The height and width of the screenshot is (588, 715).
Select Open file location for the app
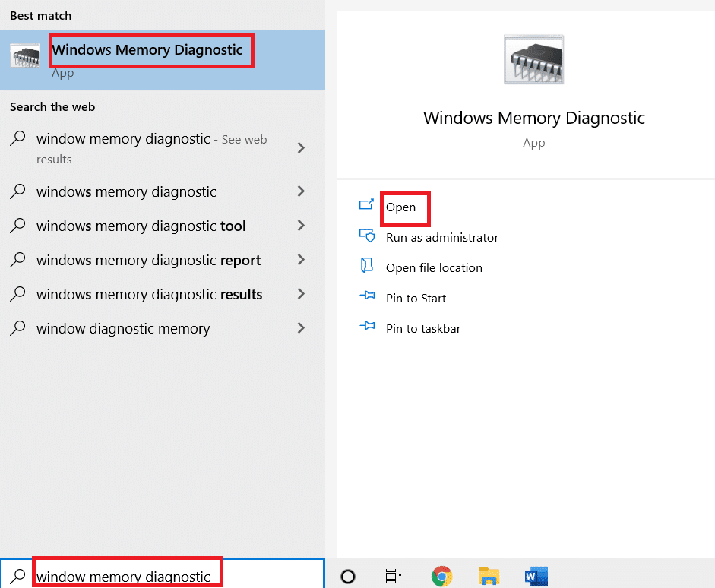click(435, 267)
